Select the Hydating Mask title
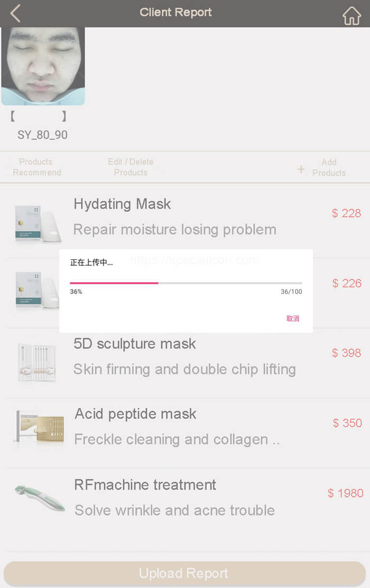Image resolution: width=370 pixels, height=588 pixels. [x=122, y=204]
